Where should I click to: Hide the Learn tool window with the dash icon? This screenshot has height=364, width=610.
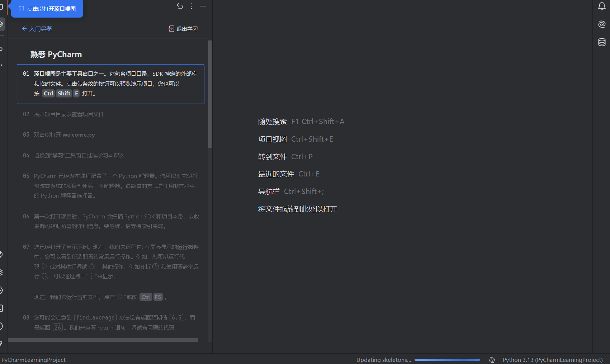(x=203, y=6)
